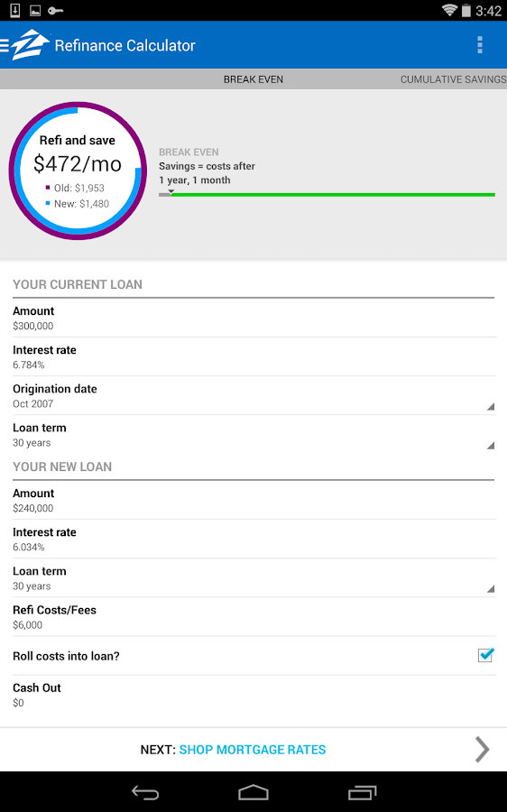Image resolution: width=507 pixels, height=812 pixels.
Task: Tap the $472/mo savings amount
Action: pyautogui.click(x=78, y=163)
